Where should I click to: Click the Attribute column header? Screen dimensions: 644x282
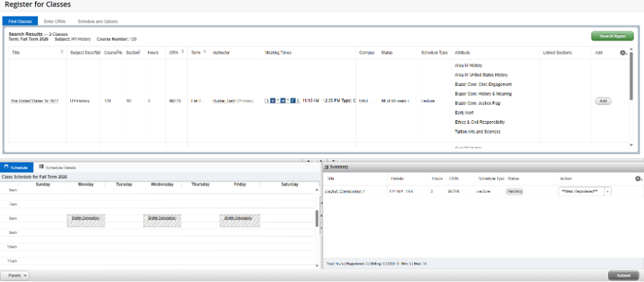[462, 53]
